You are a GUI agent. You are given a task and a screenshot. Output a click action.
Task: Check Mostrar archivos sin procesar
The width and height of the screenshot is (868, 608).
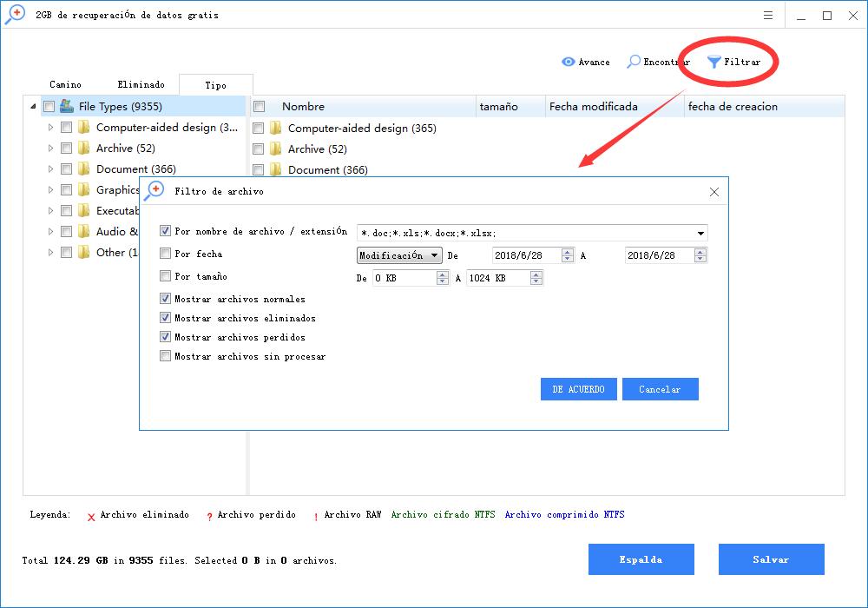[x=165, y=356]
